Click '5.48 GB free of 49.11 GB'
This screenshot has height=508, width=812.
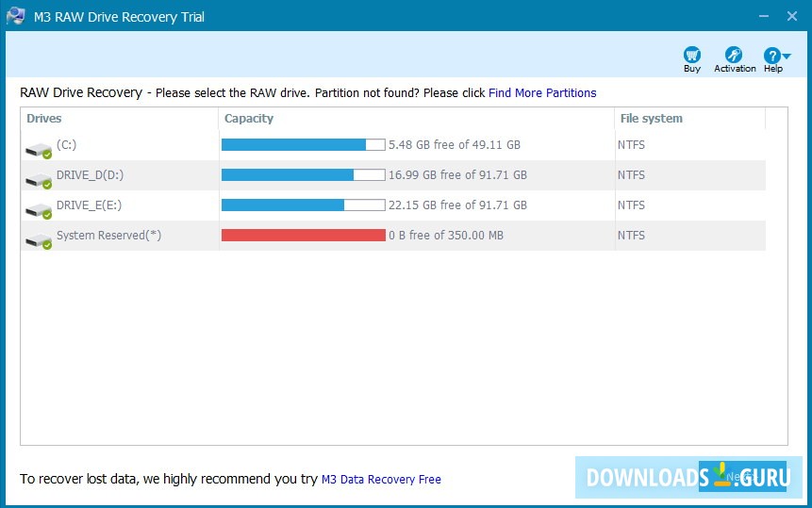coord(455,145)
